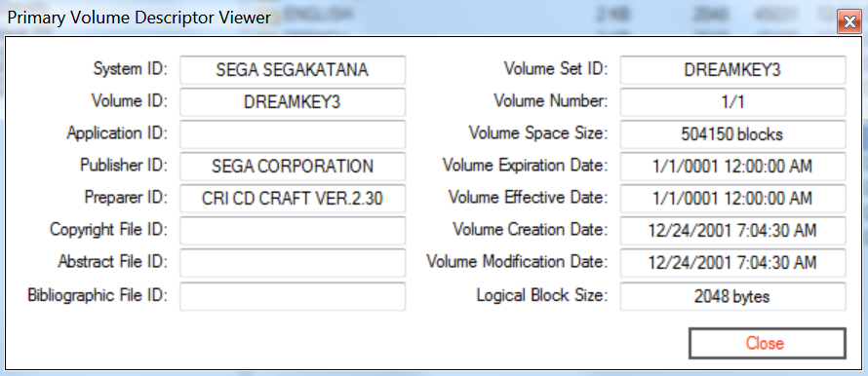Viewport: 868px width, 376px height.
Task: Click the Volume Space Size label
Action: coord(538,133)
